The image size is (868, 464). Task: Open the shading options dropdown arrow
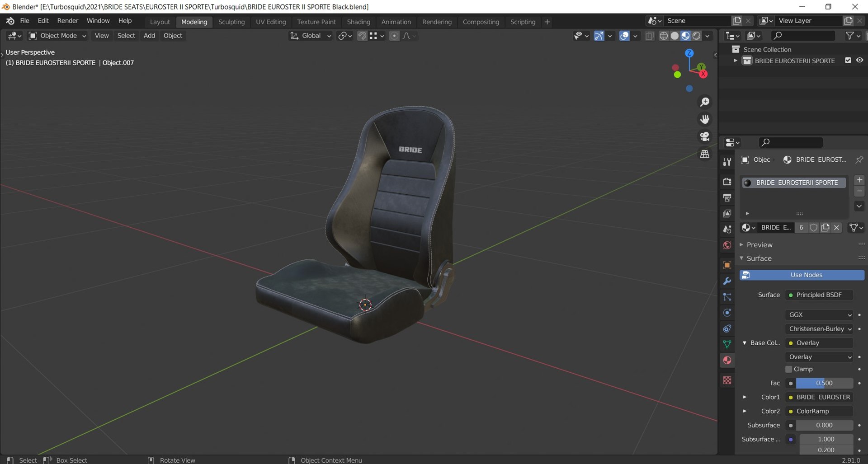[708, 36]
